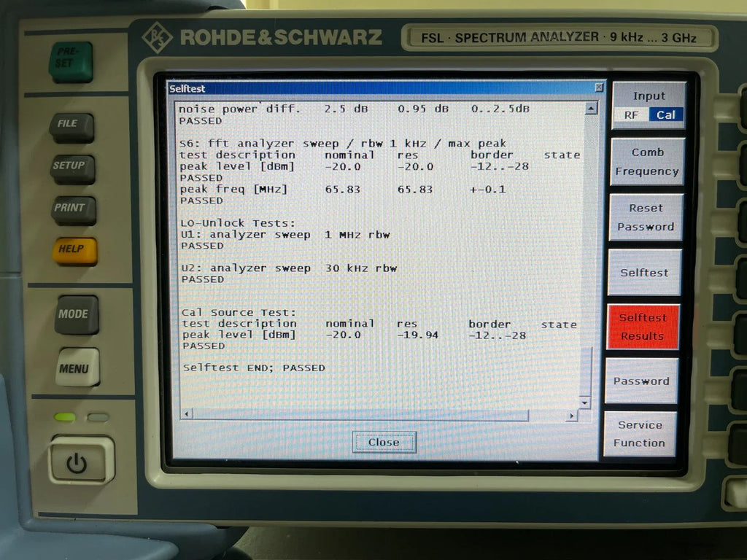
Task: Click the 'Cal Source Test:' heading
Action: tap(239, 312)
